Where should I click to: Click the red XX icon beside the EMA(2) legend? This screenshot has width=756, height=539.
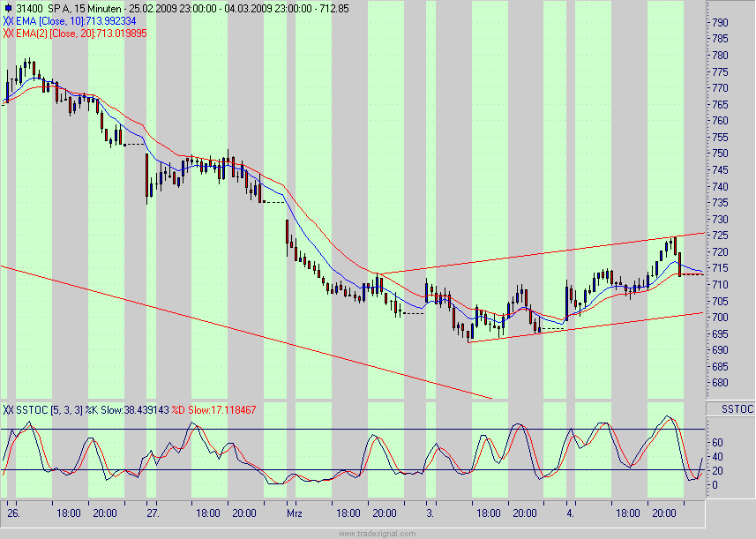pos(9,32)
